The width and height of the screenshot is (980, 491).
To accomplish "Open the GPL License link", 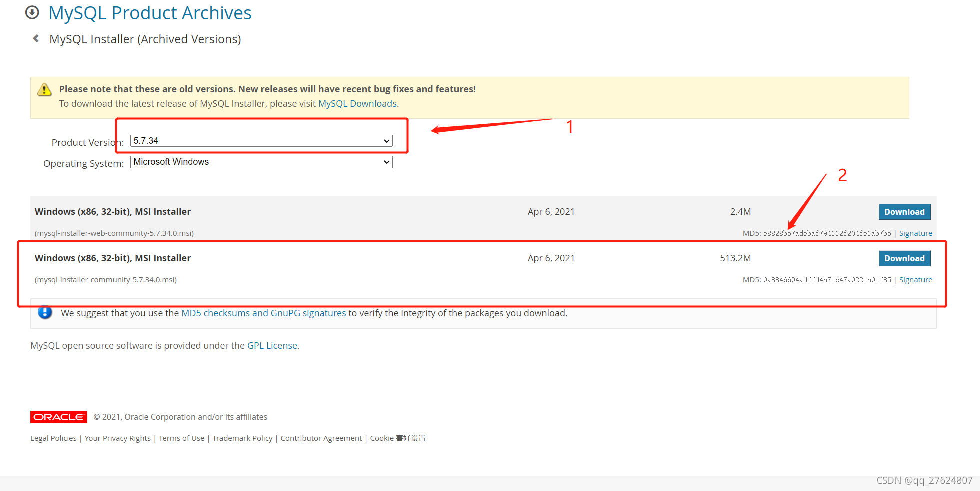I will (x=272, y=345).
